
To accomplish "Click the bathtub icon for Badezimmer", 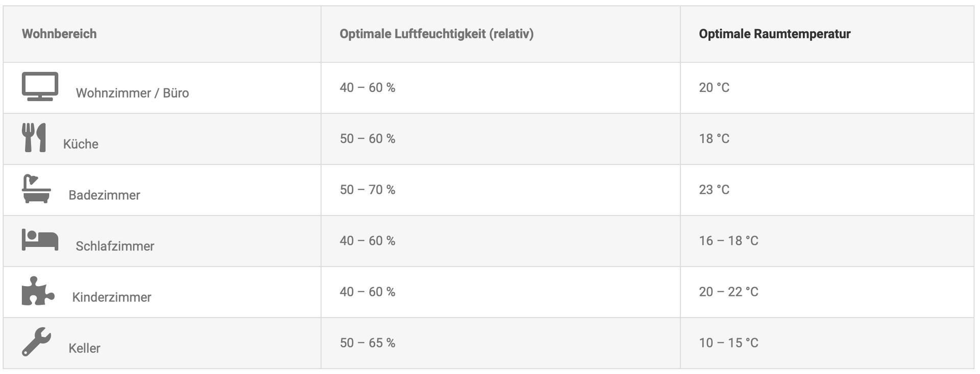I will (x=36, y=189).
